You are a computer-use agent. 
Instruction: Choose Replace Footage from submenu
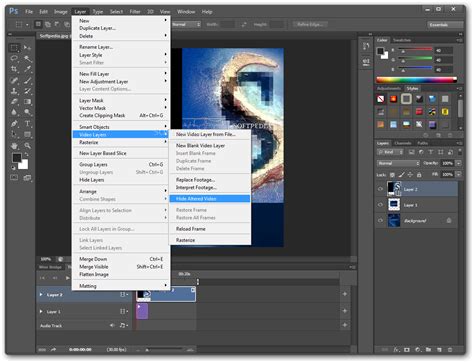coord(195,180)
